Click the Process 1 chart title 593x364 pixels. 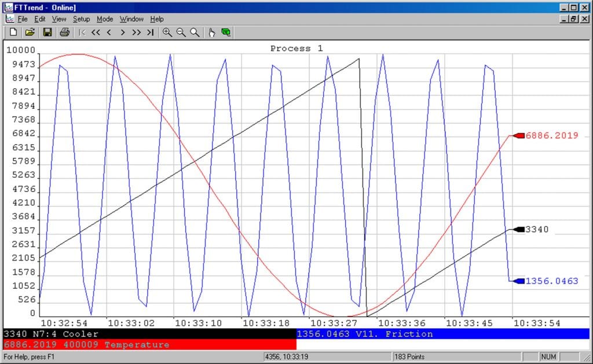pos(296,49)
